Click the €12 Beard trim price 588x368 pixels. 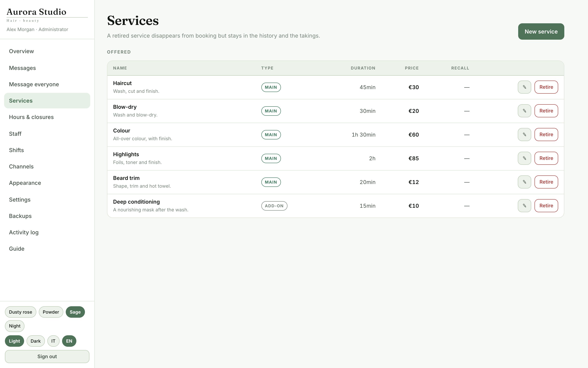414,182
